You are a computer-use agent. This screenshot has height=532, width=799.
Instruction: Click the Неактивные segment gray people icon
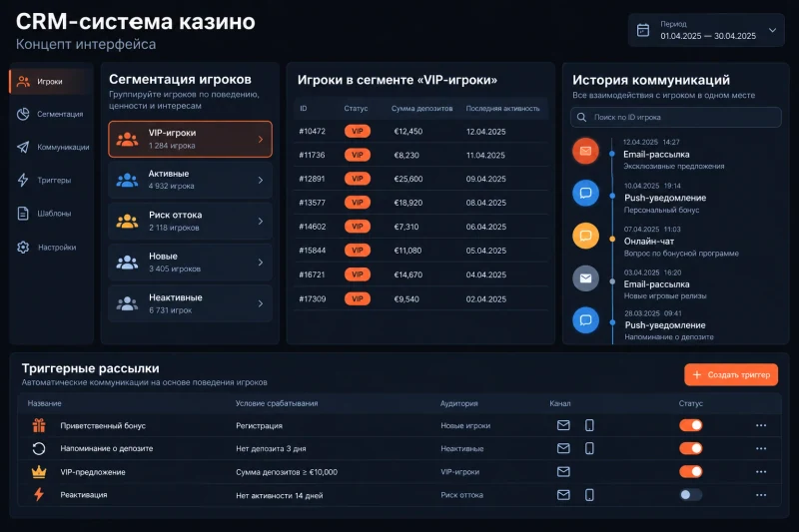[127, 303]
